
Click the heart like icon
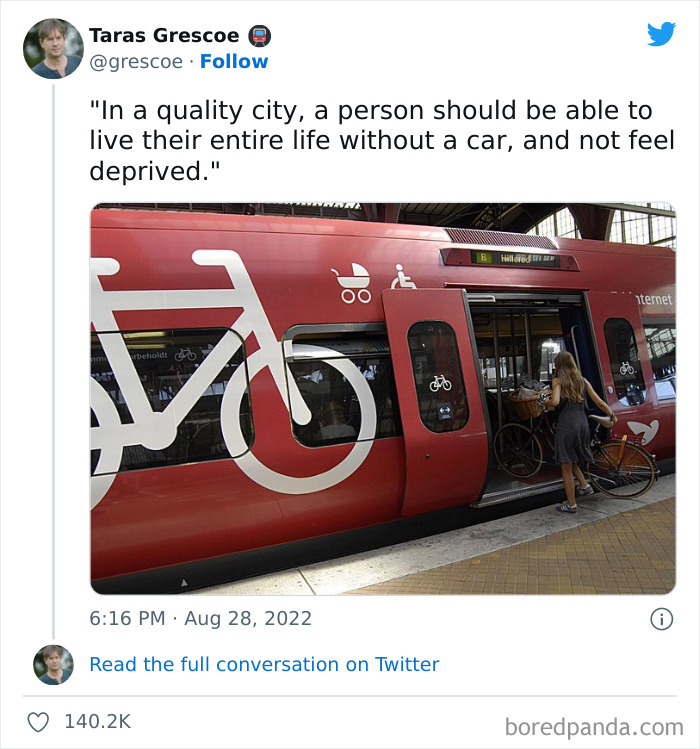click(39, 721)
